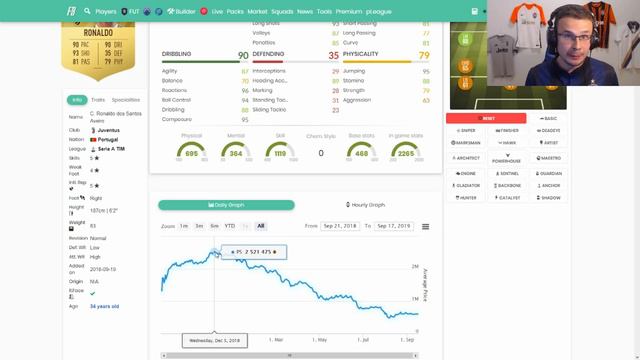Screen dimensions: 640x360
Task: Open the Futbin home logo
Action: click(71, 11)
